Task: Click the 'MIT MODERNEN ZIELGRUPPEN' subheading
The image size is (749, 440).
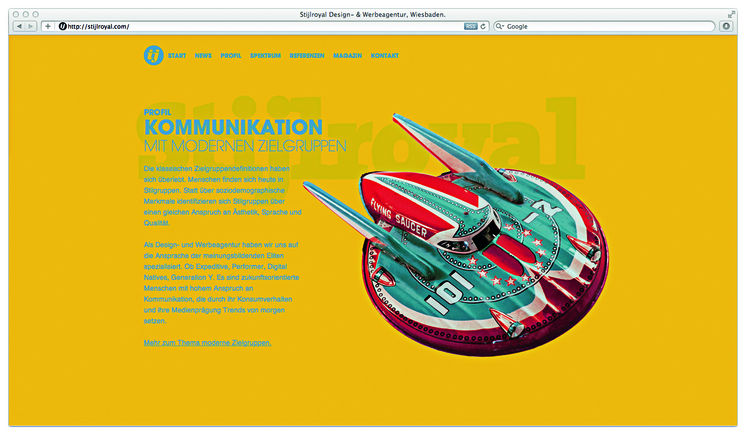Action: coord(245,146)
